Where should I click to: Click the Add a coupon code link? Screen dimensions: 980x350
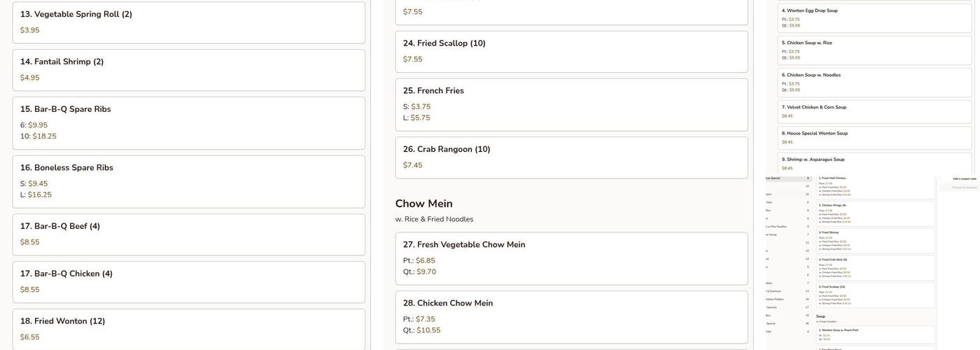click(x=964, y=178)
